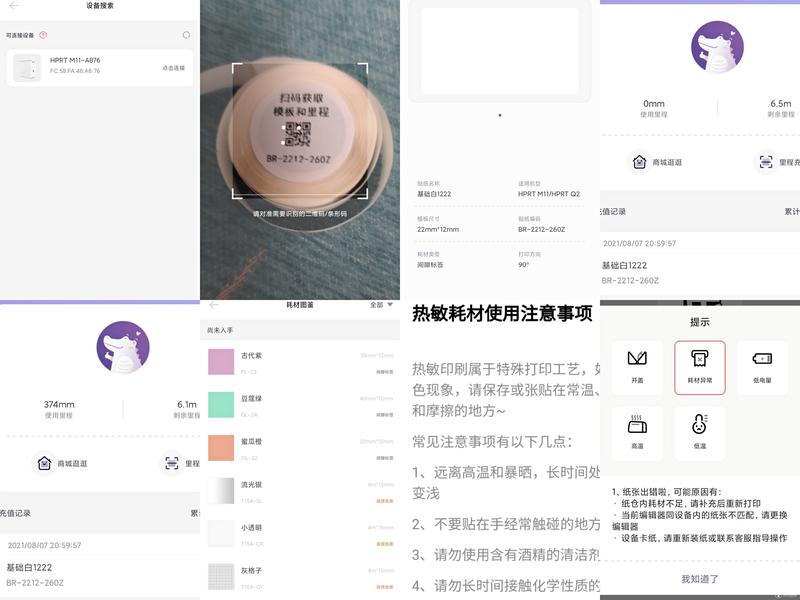
Task: Select the 豆蔻绿 green swatch
Action: point(221,405)
